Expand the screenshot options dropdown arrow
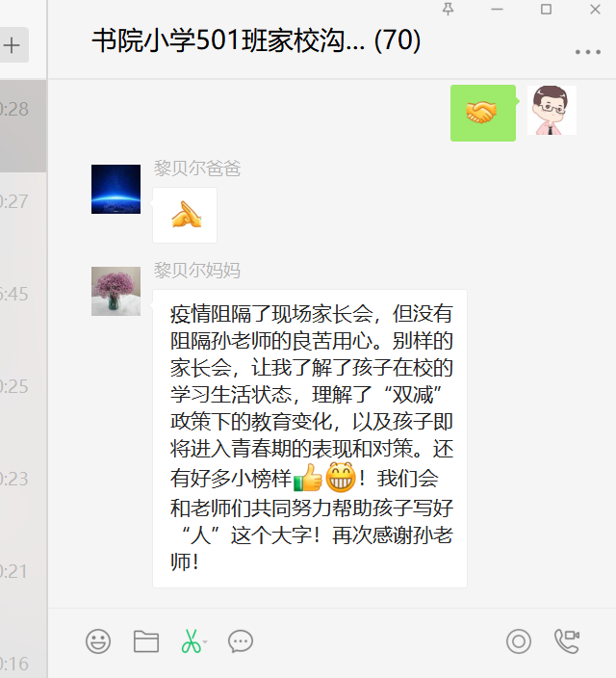Viewport: 616px width, 678px height. pyautogui.click(x=205, y=641)
